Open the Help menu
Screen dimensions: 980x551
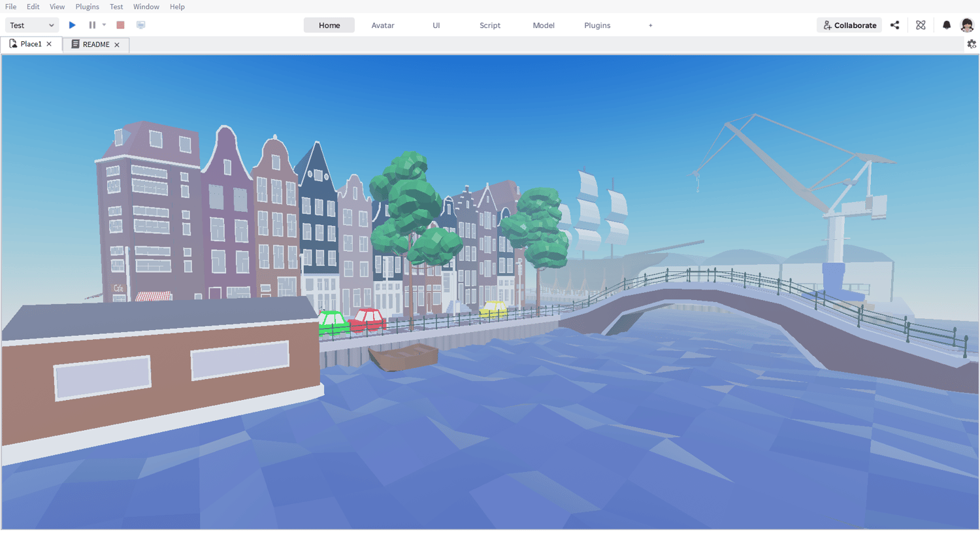pos(177,7)
